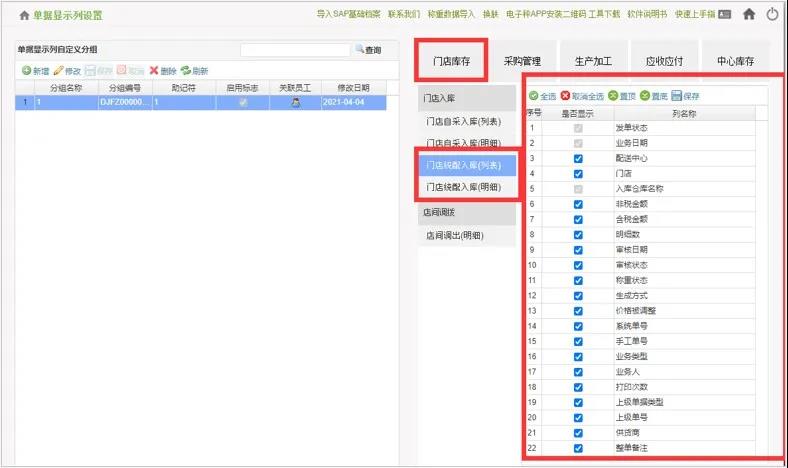Open the 导入SAP基础档案 link

tap(348, 14)
